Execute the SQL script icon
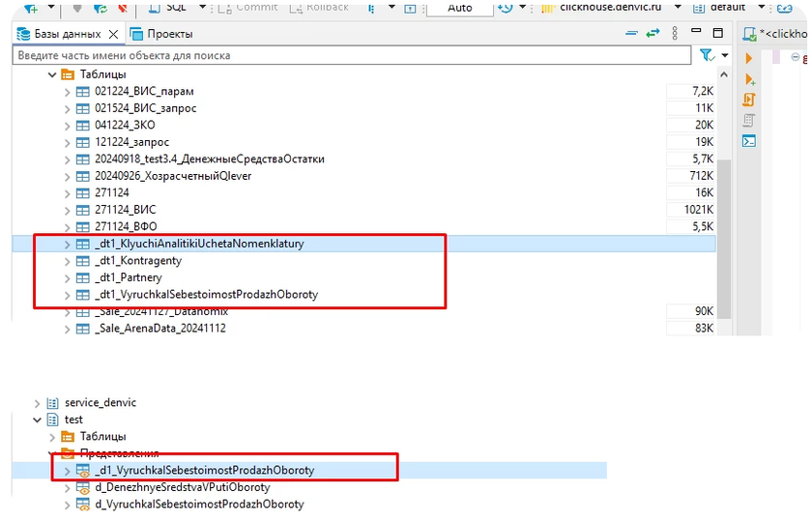Image resolution: width=812 pixels, height=522 pixels. [x=749, y=100]
